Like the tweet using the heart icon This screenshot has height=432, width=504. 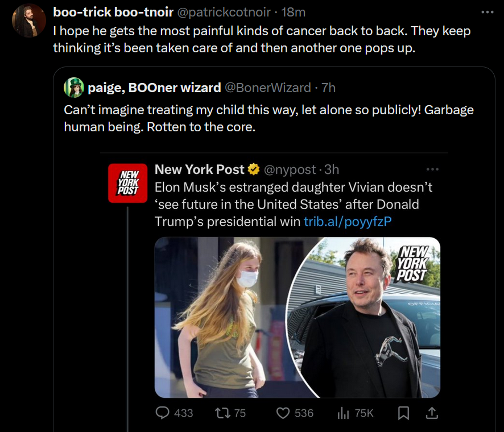[283, 413]
